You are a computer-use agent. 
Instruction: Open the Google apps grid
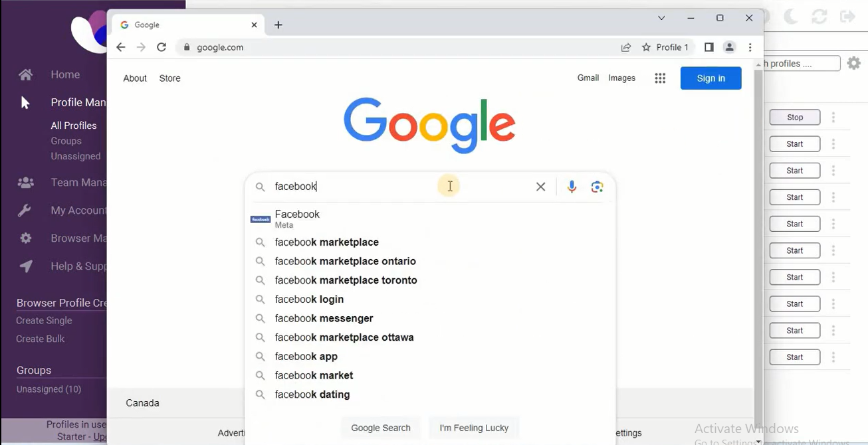660,78
